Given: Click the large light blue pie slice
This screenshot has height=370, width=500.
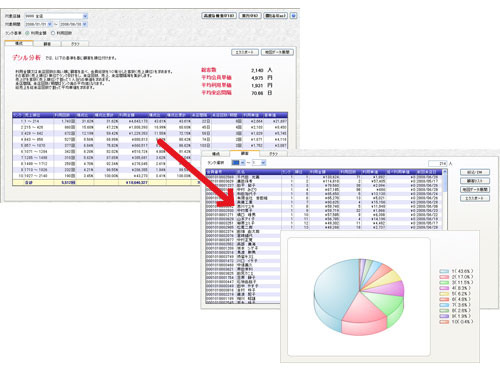Looking at the screenshot, I should click(x=335, y=287).
